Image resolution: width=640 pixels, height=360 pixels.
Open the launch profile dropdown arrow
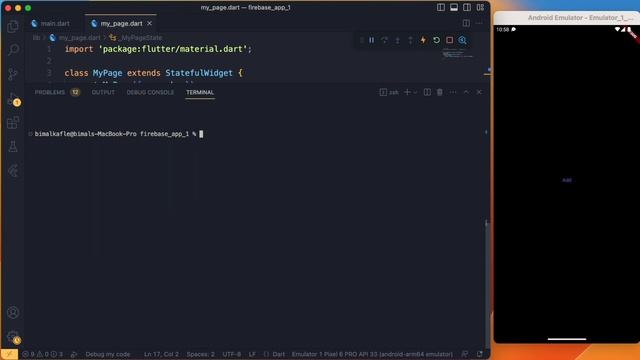click(415, 92)
